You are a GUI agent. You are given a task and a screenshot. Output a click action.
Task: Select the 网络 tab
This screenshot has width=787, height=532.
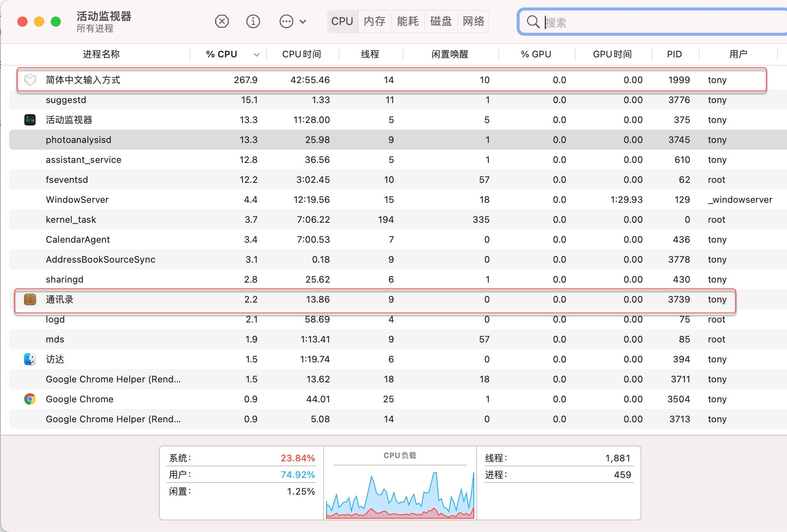pyautogui.click(x=473, y=21)
